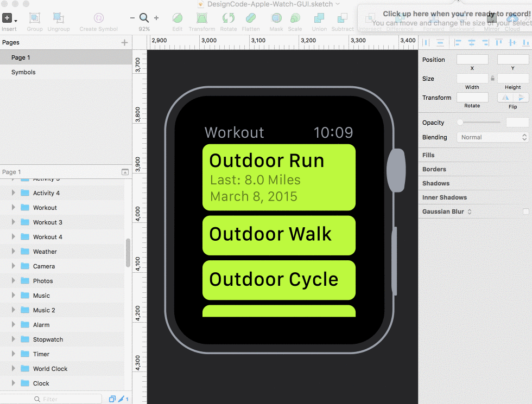Enable the Gaussian Blur checkbox

(525, 211)
